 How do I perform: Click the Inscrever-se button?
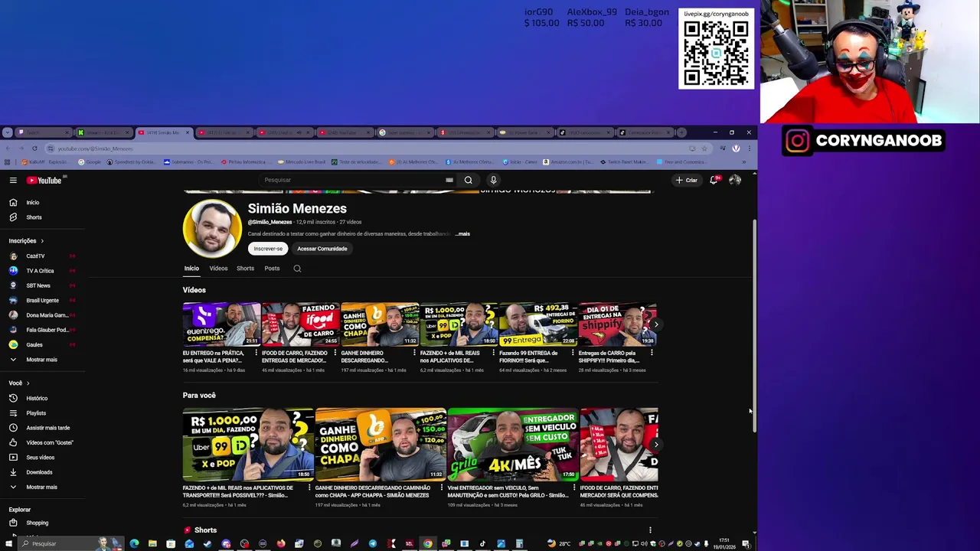268,249
